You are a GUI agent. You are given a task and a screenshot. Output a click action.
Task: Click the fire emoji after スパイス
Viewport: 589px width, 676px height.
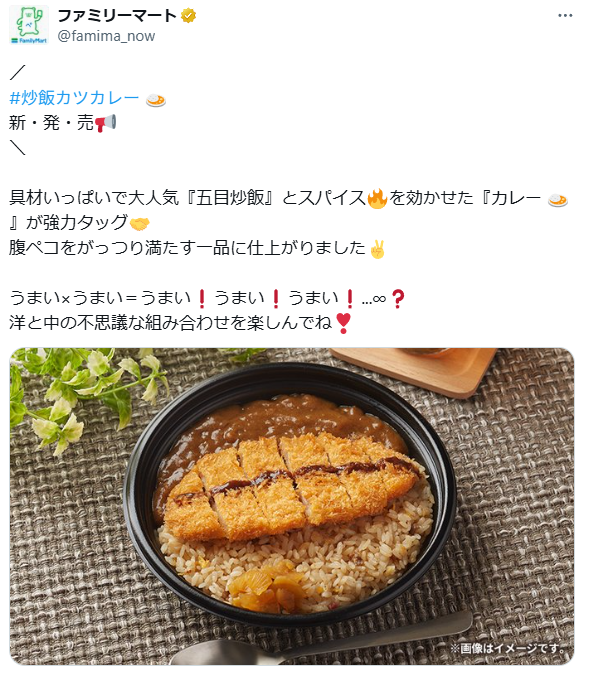[x=377, y=198]
